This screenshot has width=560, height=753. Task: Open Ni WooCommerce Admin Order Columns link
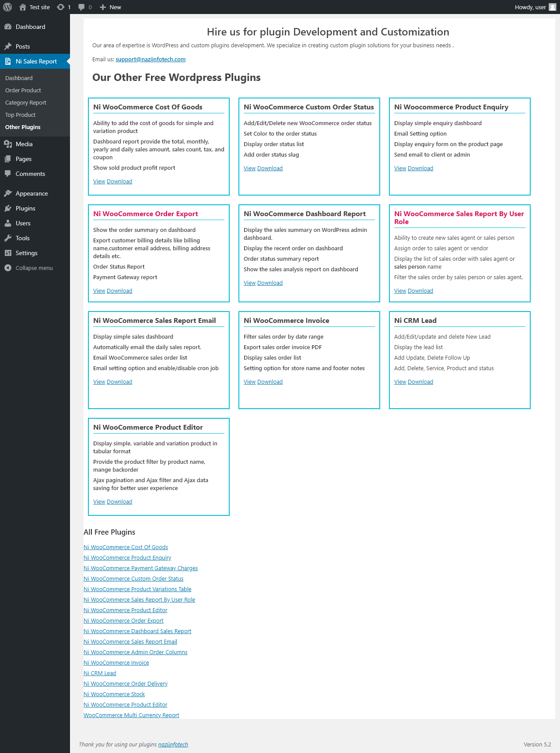point(135,652)
